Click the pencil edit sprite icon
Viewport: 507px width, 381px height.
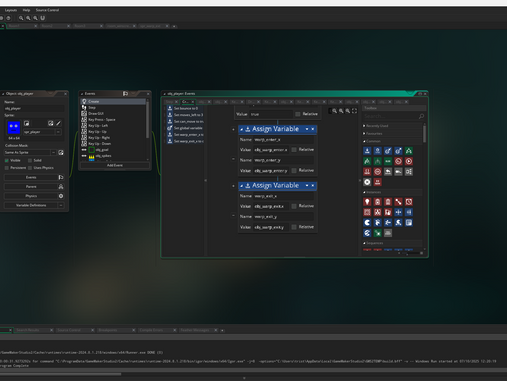pyautogui.click(x=59, y=123)
